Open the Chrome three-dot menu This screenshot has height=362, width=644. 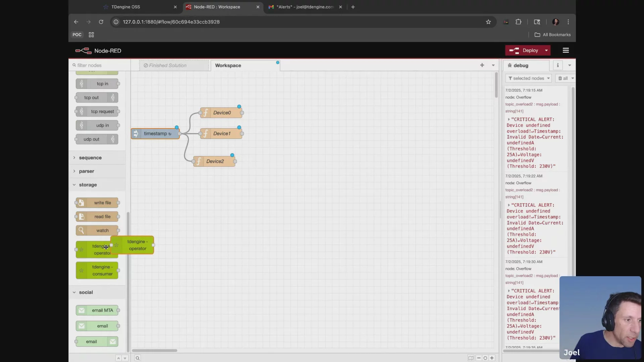point(568,22)
